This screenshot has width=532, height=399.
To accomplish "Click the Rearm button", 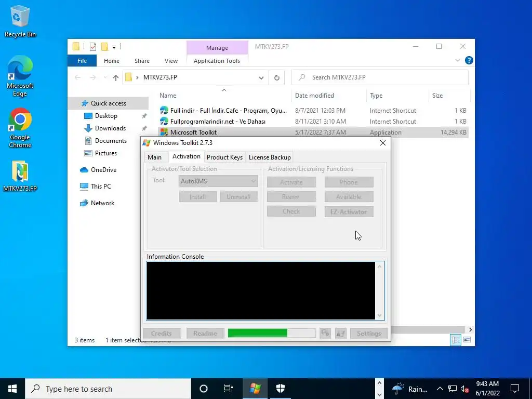I will click(291, 197).
